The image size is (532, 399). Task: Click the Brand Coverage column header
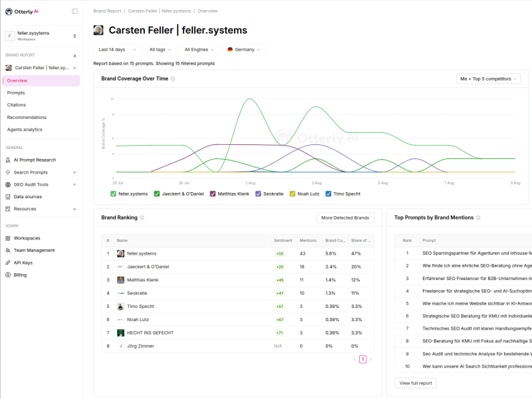click(335, 241)
